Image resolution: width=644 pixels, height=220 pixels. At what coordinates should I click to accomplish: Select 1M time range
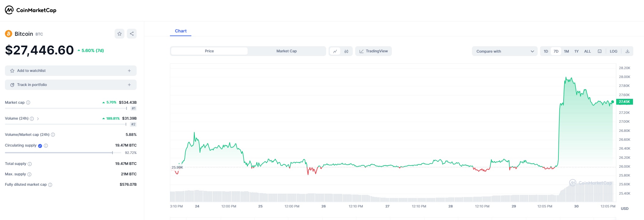pyautogui.click(x=566, y=51)
